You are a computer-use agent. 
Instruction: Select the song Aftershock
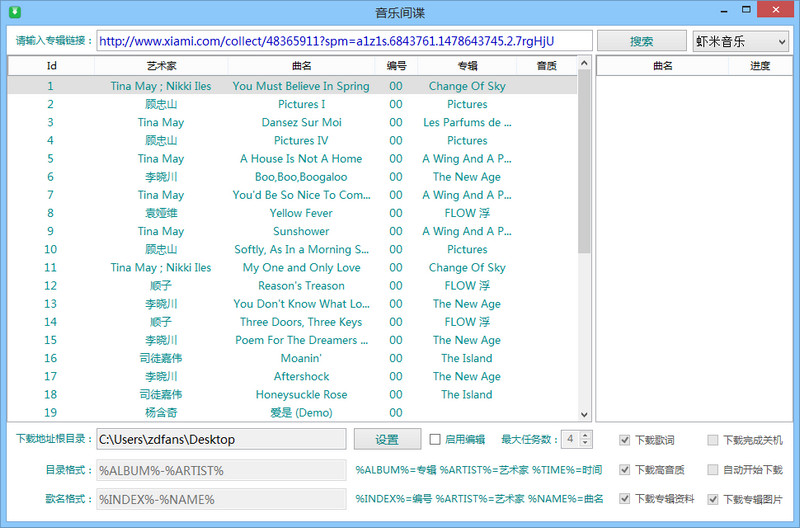301,376
